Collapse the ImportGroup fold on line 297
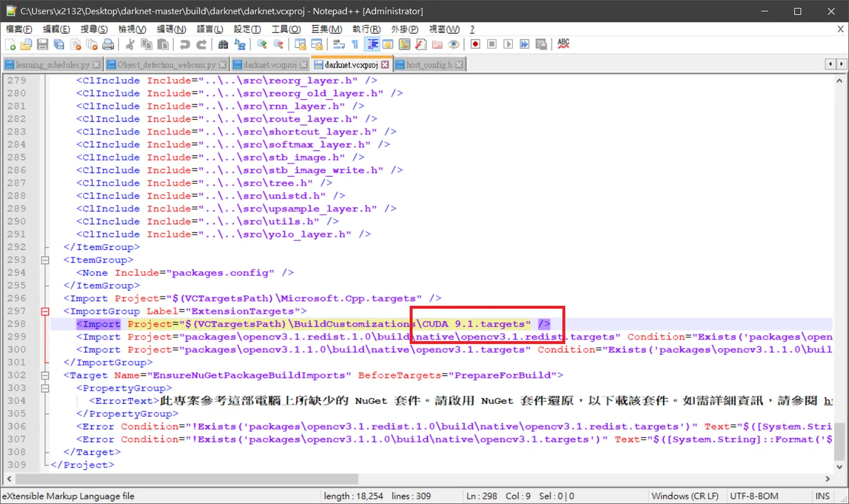The height and width of the screenshot is (504, 849). point(45,311)
